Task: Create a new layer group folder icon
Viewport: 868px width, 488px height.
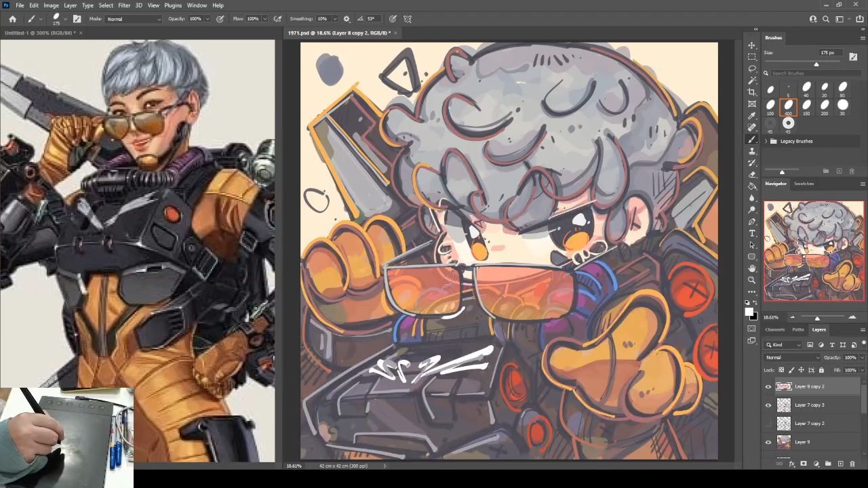Action: click(828, 464)
